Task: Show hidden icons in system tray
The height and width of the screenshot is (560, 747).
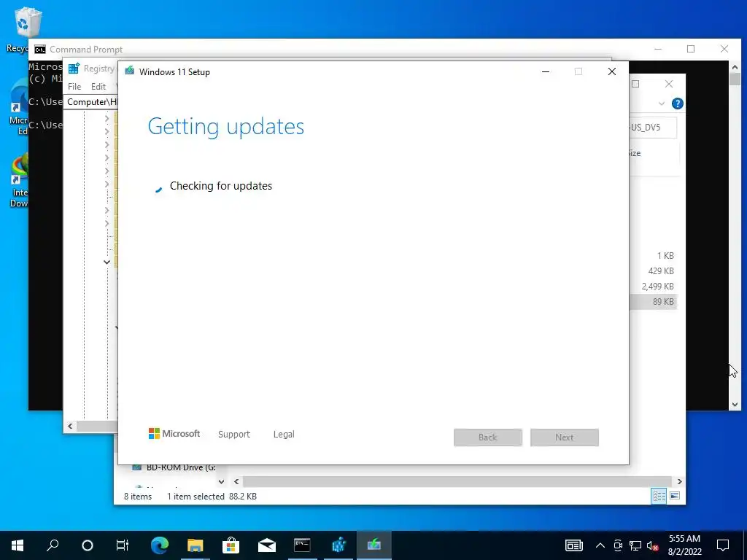Action: pyautogui.click(x=600, y=545)
